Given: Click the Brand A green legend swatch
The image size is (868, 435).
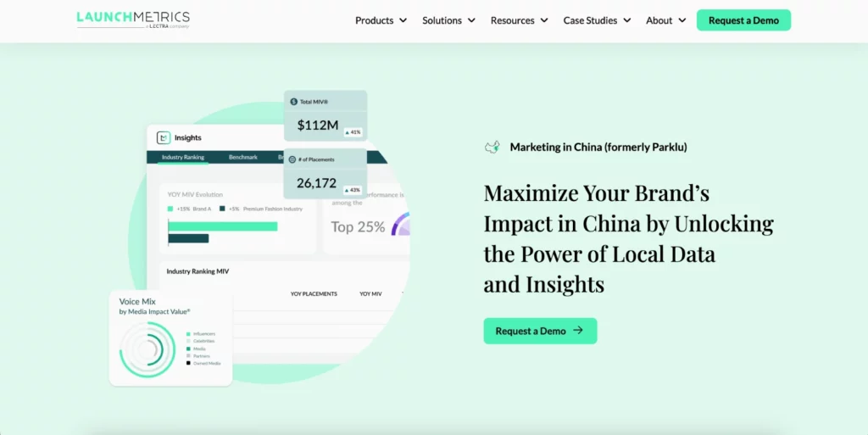Looking at the screenshot, I should click(170, 209).
